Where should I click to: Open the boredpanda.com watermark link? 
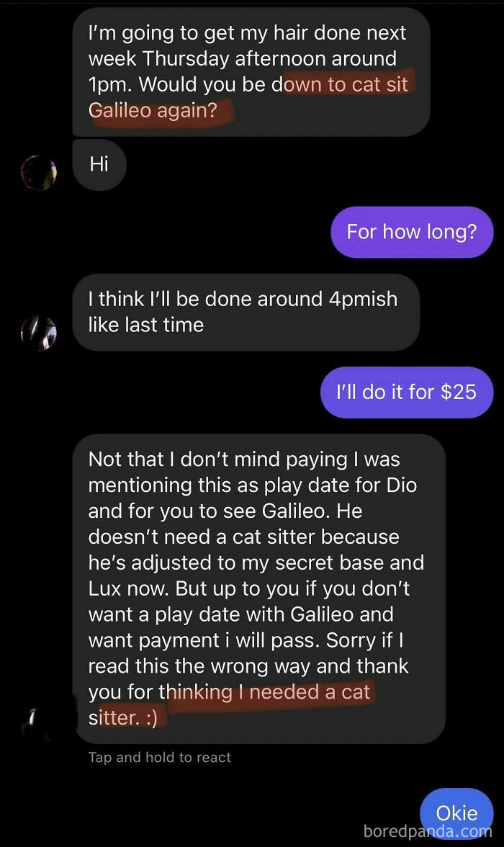coord(428,831)
